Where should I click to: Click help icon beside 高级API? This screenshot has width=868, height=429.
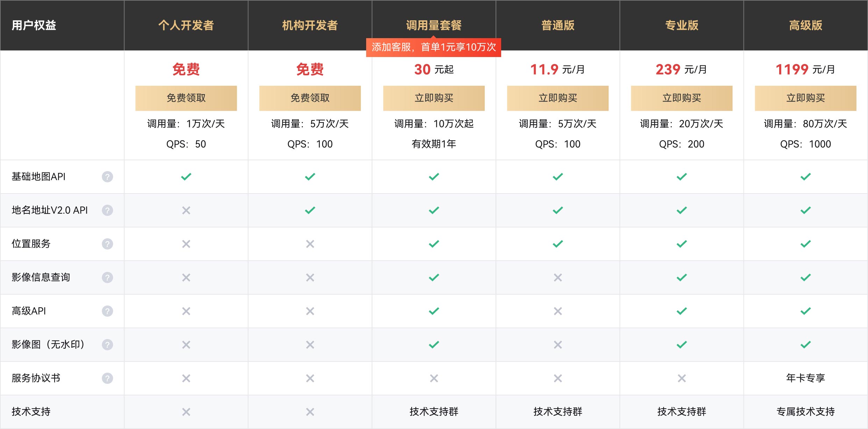click(107, 311)
